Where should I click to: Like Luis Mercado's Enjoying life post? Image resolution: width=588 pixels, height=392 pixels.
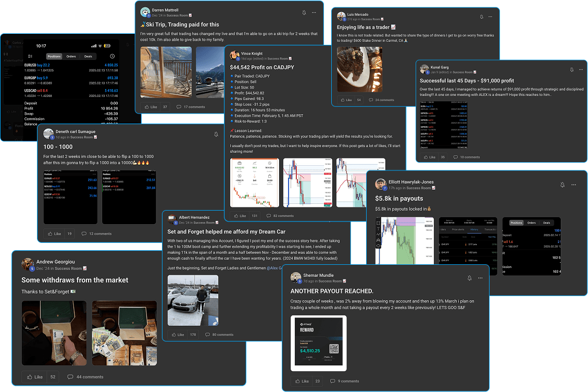pos(346,100)
